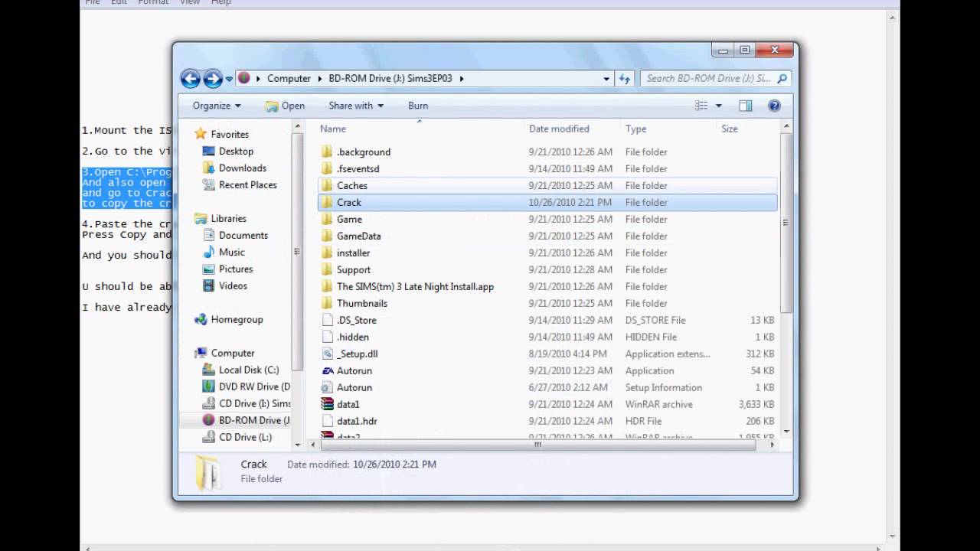Select the EA Autorun application icon
This screenshot has height=551, width=980.
(327, 370)
